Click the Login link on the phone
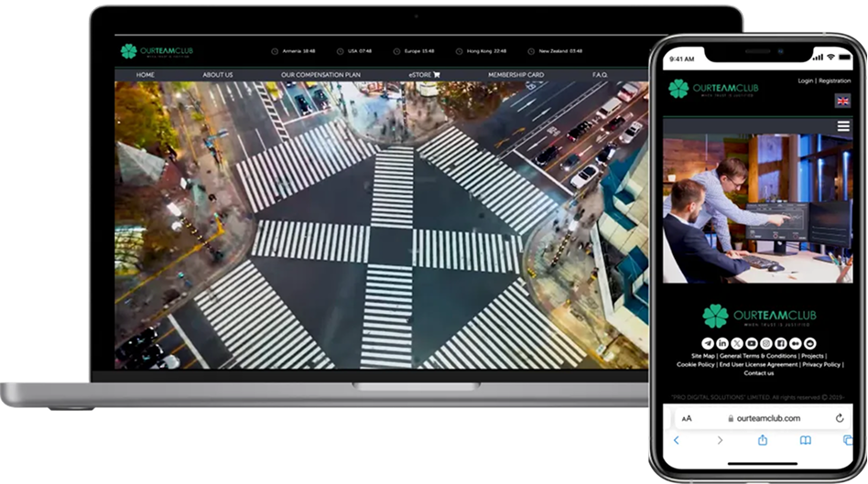Viewport: 868px width, 484px height. click(x=805, y=81)
